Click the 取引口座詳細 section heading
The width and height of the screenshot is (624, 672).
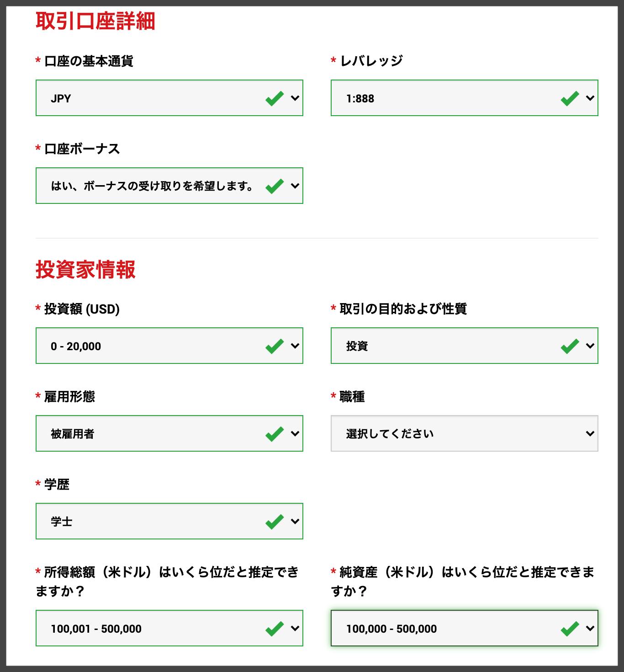[x=95, y=21]
